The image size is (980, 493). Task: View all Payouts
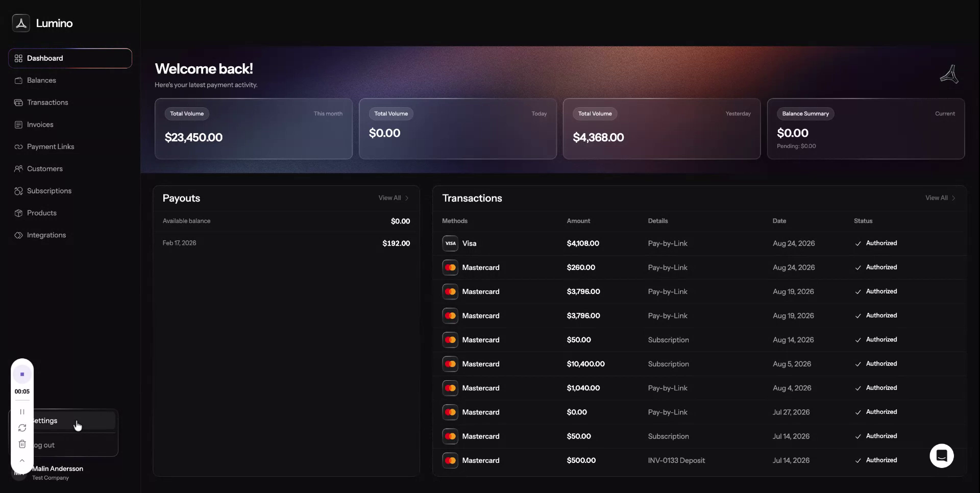(393, 198)
